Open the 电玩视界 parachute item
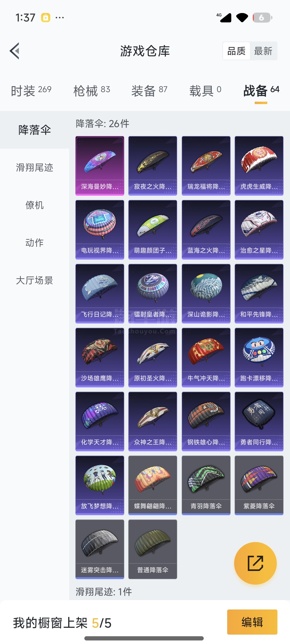The image size is (290, 644). [100, 230]
